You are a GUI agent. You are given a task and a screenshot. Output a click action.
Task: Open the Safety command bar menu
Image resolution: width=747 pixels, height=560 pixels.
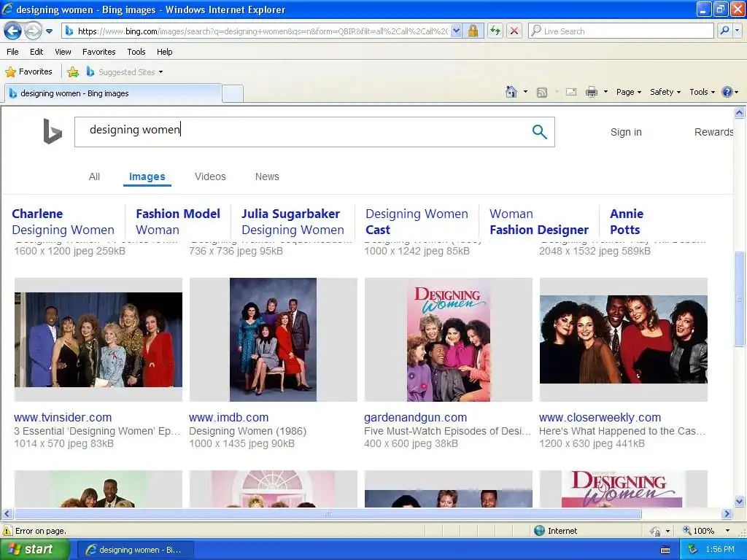665,92
